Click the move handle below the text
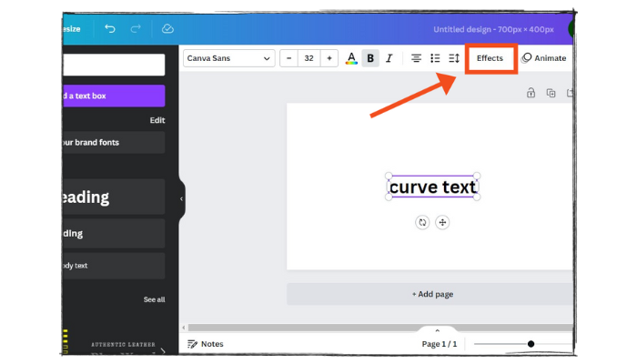 point(442,222)
